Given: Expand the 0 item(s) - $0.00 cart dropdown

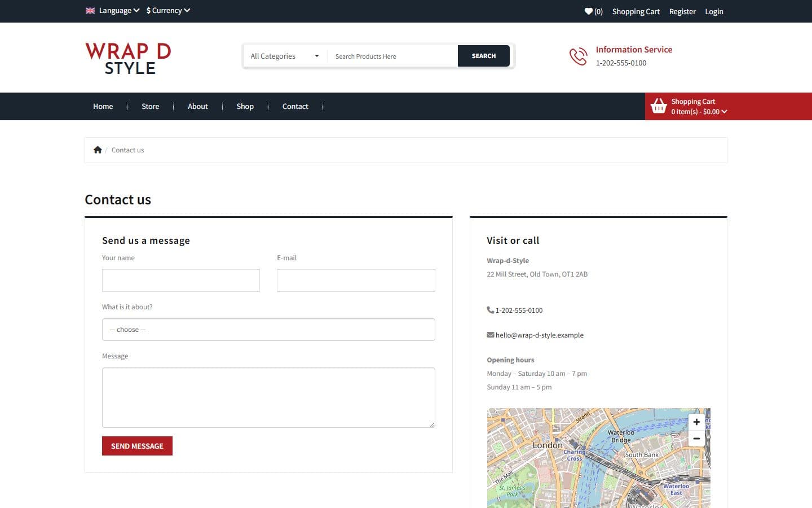Looking at the screenshot, I should (699, 112).
